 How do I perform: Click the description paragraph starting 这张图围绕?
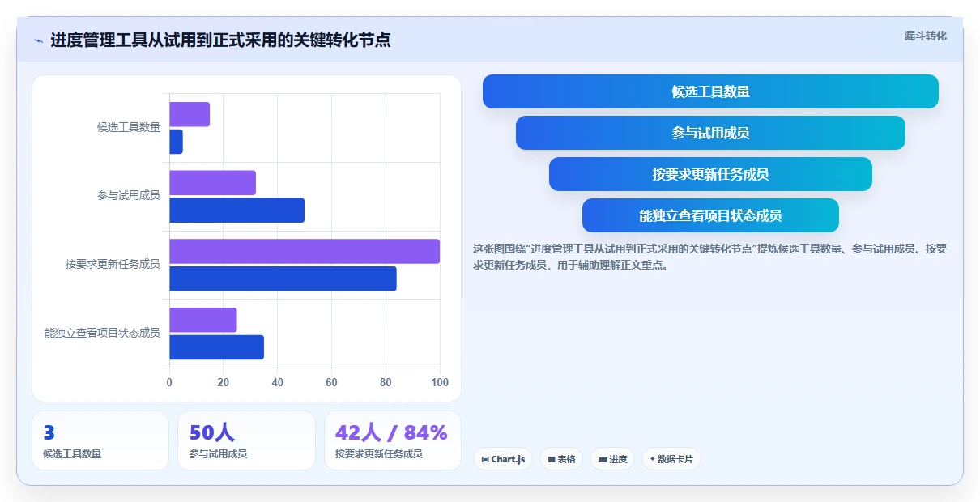point(710,257)
